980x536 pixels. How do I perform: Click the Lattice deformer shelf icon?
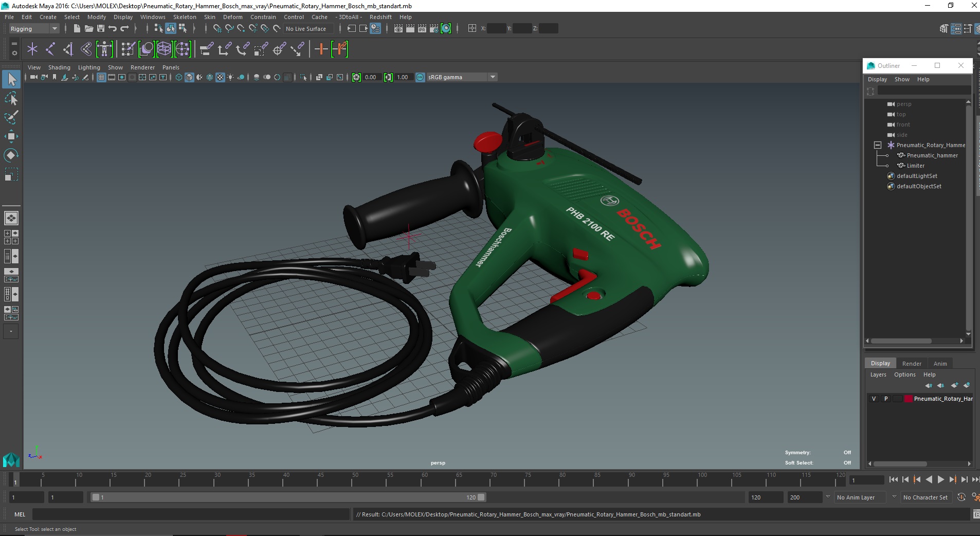[x=164, y=49]
